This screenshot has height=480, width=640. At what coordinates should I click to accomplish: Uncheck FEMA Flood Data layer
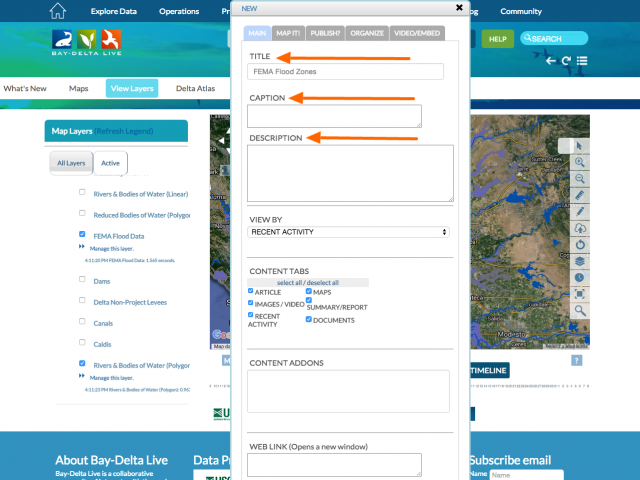pos(82,234)
